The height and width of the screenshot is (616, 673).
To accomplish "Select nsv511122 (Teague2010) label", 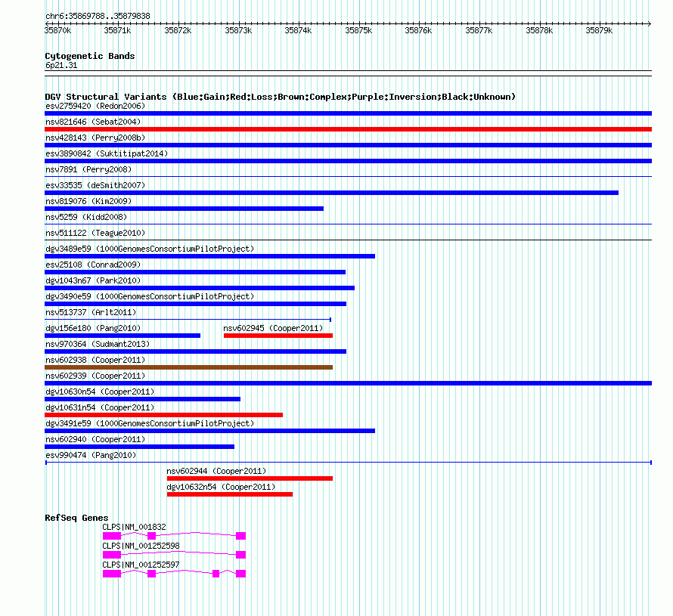I will click(x=95, y=233).
